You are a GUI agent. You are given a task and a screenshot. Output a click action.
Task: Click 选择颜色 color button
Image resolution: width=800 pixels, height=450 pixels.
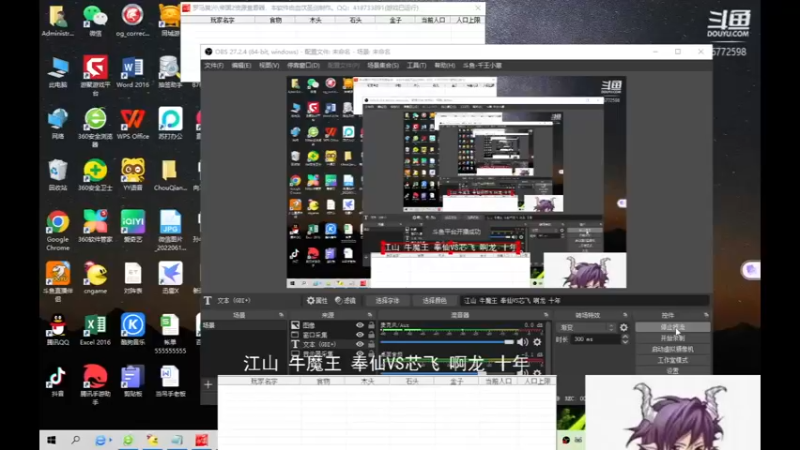point(435,301)
